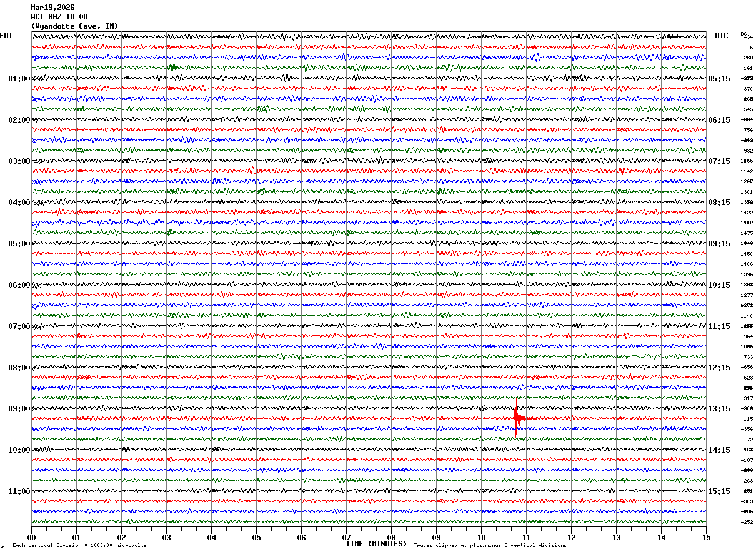This screenshot has width=756, height=554.
Task: Click the vertical division microvolts scale note
Action: [79, 546]
